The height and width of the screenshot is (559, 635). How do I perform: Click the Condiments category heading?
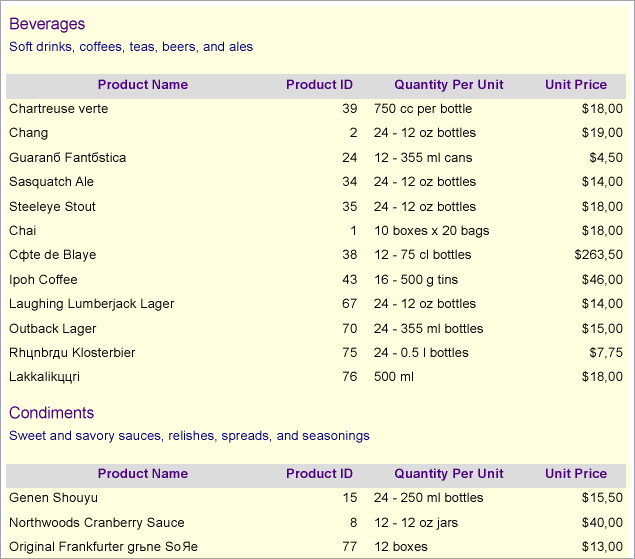51,413
